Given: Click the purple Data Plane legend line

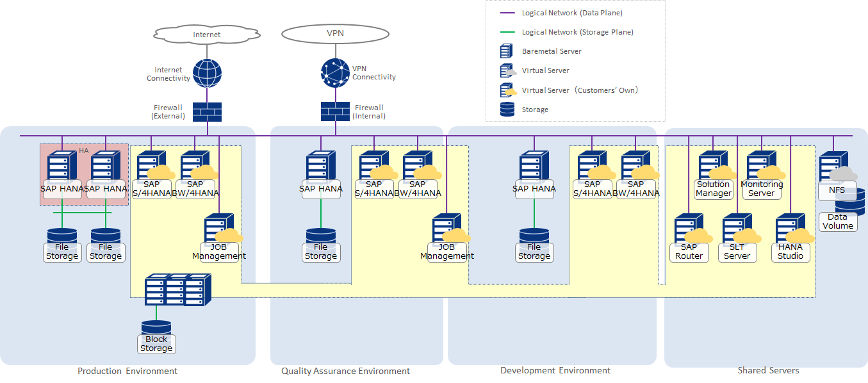Looking at the screenshot, I should coord(508,13).
